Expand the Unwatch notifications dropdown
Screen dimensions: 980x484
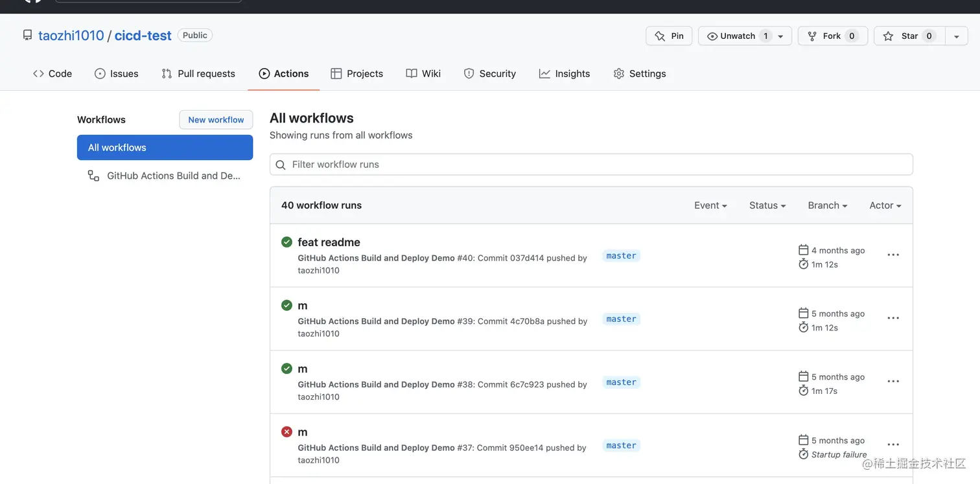coord(780,36)
